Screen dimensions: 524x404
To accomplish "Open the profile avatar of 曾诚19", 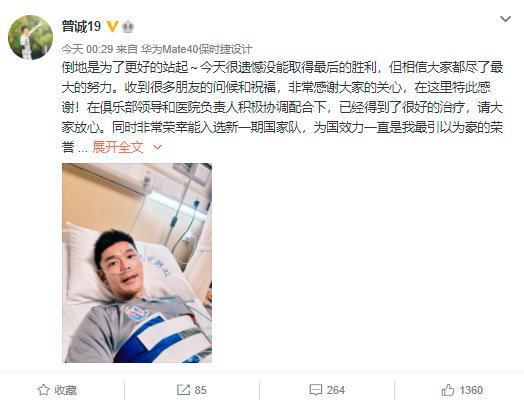I will pos(30,37).
